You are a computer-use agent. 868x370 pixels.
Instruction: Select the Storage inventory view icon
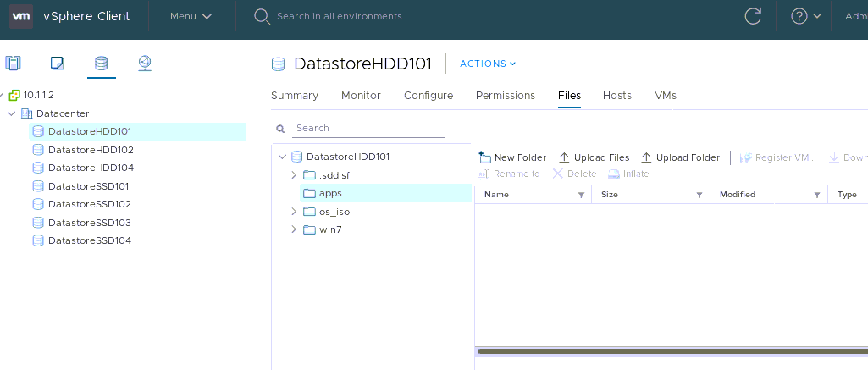click(102, 63)
